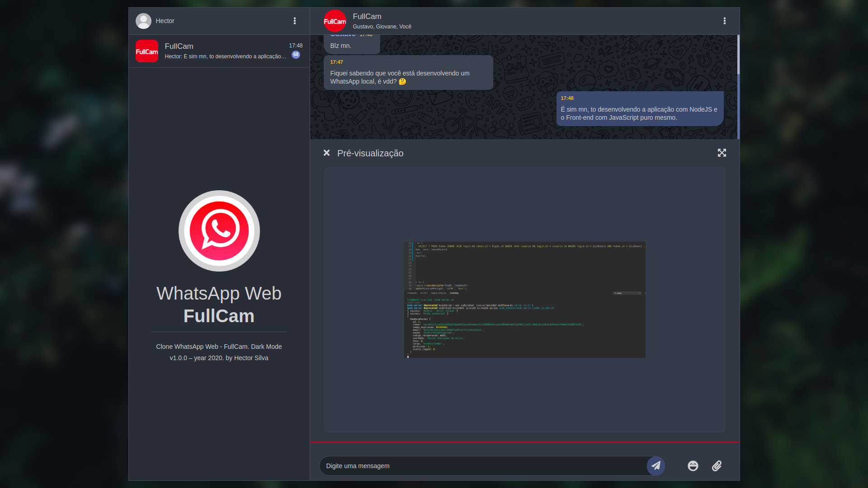868x488 pixels.
Task: Click 'v1.0.0 – year 2020. by Hector Silva' text
Action: point(219,358)
